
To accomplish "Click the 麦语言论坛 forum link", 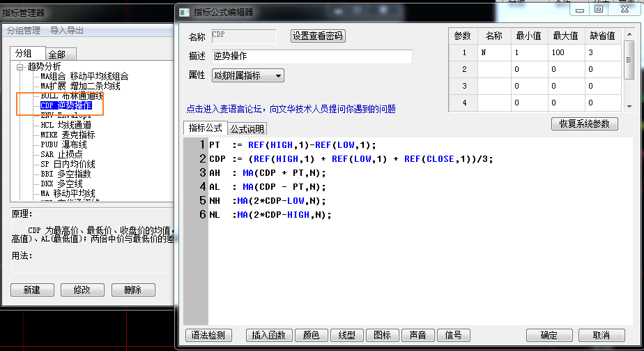I will 291,109.
